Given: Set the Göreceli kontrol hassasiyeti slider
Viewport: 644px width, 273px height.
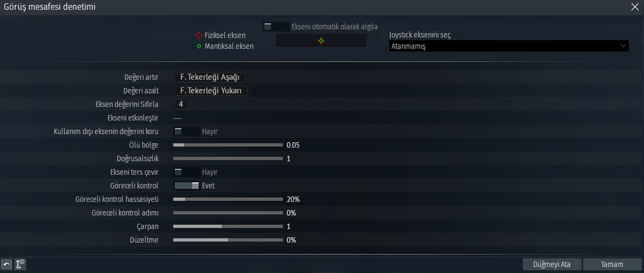Looking at the screenshot, I should coord(228,199).
